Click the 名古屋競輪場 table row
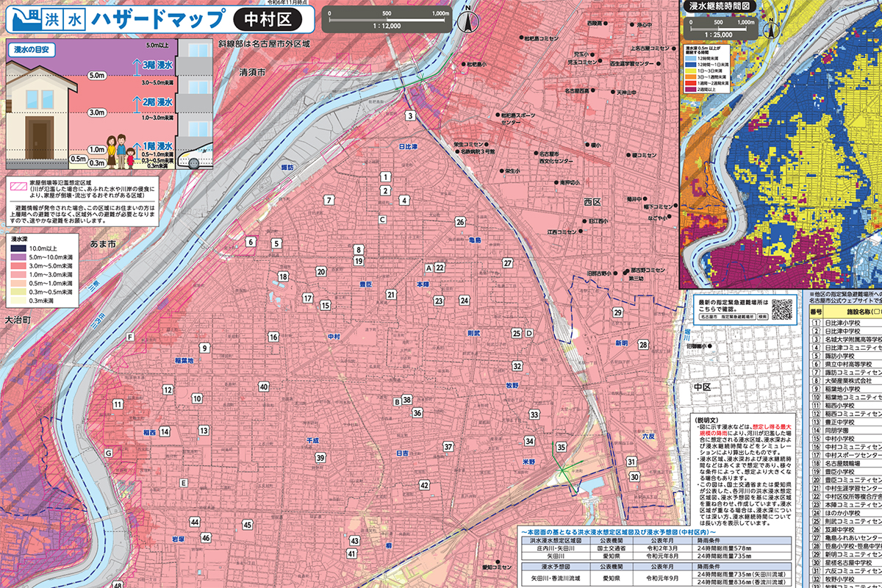 tap(846, 464)
